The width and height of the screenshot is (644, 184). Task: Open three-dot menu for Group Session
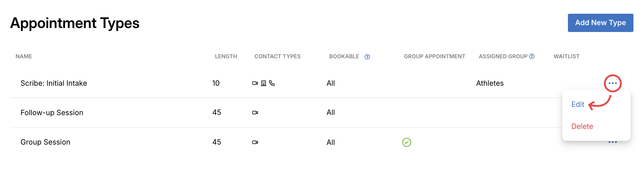[x=612, y=142]
